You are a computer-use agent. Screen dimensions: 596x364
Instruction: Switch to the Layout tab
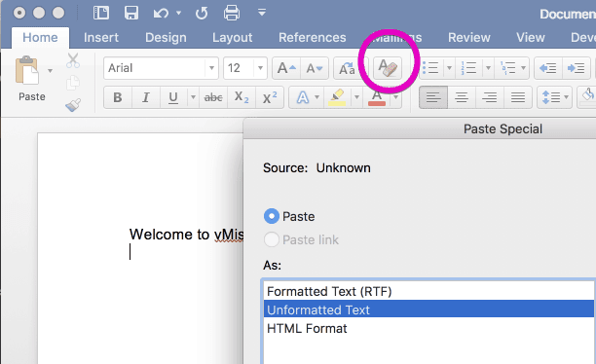[x=232, y=38]
